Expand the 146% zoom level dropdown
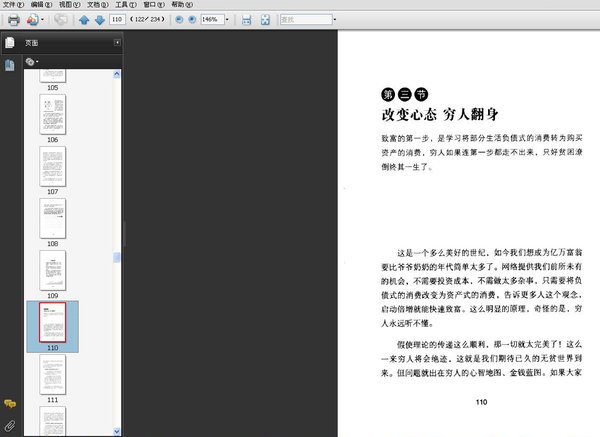The height and width of the screenshot is (437, 600). click(229, 20)
